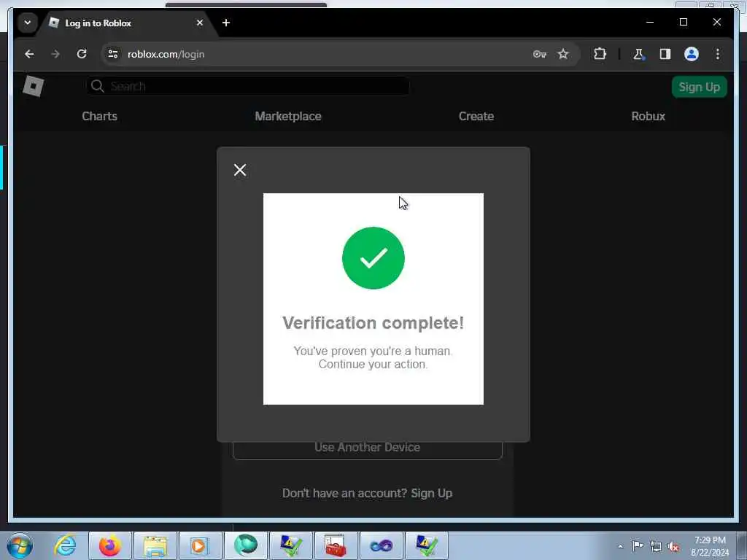This screenshot has height=560, width=747.
Task: Close the Log in to Roblox tab
Action: tap(200, 23)
